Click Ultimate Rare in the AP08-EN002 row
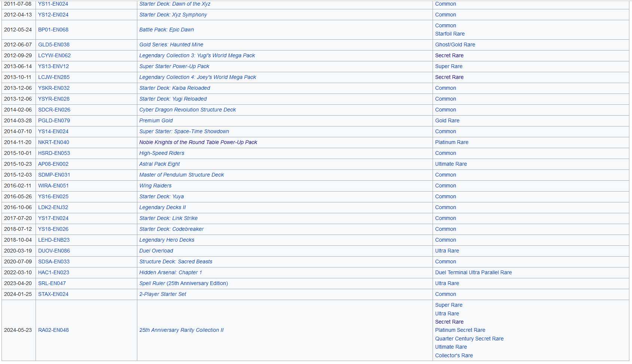This screenshot has height=364, width=632. click(x=451, y=164)
